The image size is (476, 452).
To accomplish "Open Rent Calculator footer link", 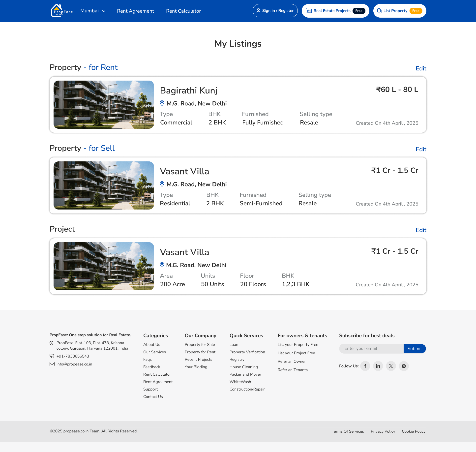I will tap(157, 374).
